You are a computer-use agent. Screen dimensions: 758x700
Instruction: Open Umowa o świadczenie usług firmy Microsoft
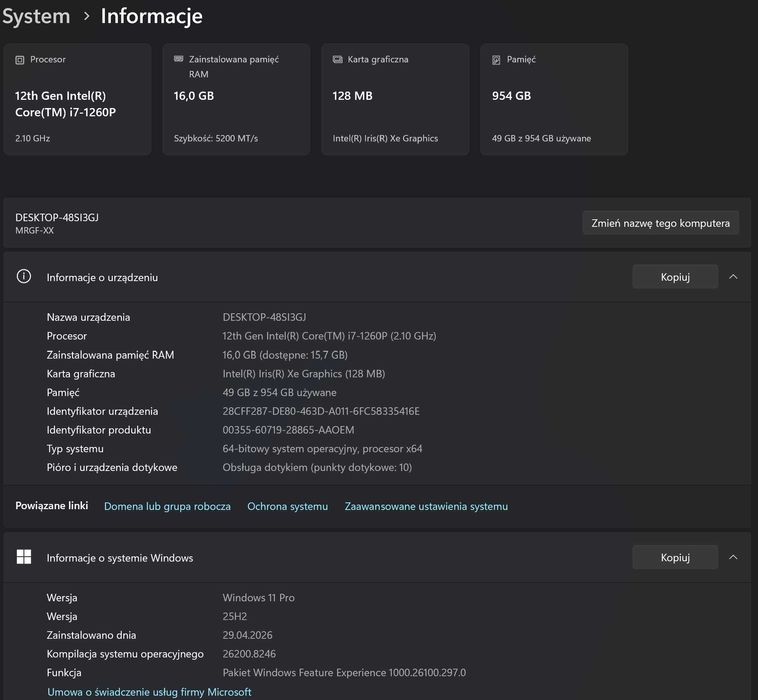[x=149, y=692]
